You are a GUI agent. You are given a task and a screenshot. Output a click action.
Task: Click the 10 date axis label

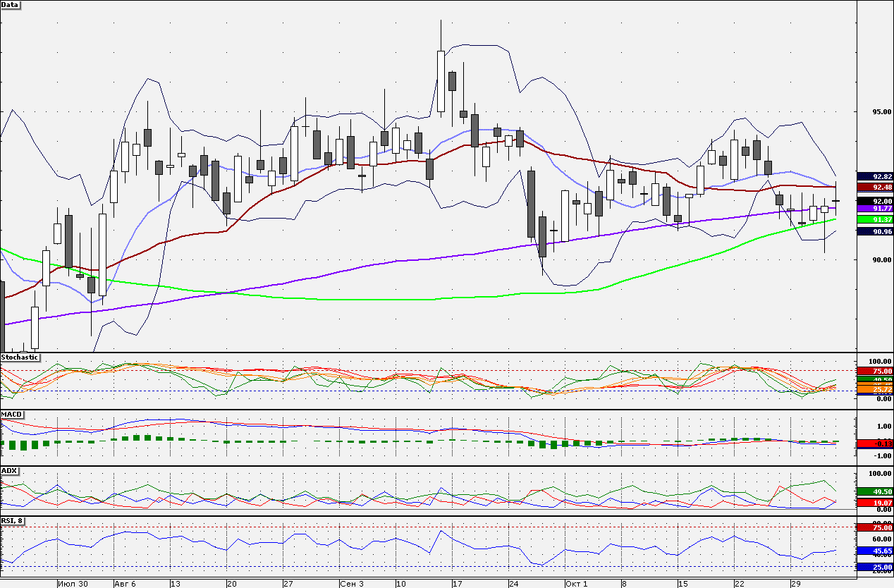point(401,584)
